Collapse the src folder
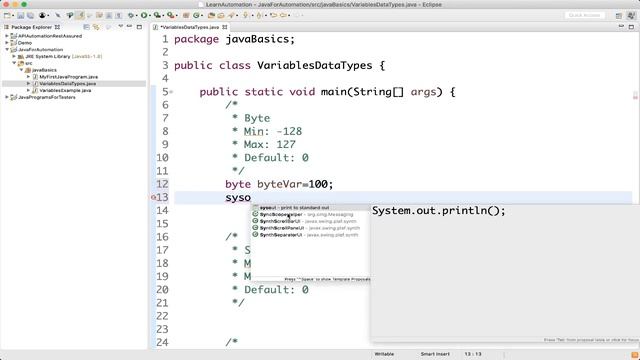The width and height of the screenshot is (640, 360). pyautogui.click(x=14, y=63)
